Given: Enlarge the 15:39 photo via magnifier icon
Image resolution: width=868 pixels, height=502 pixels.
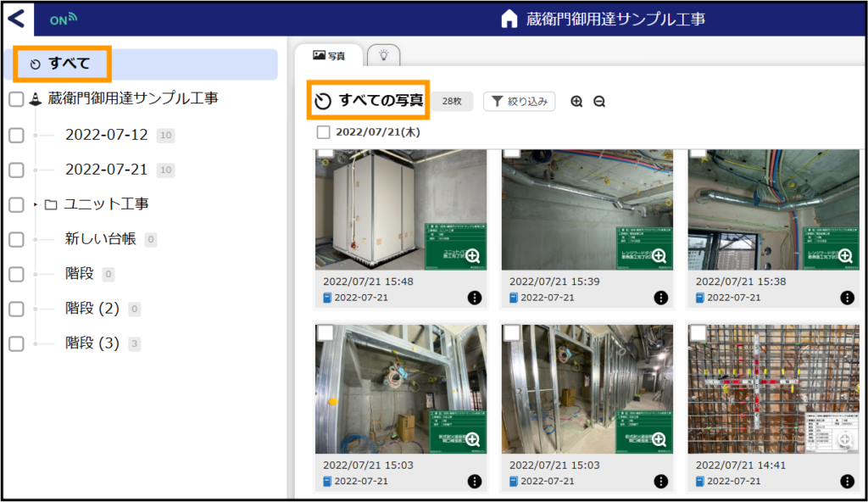Looking at the screenshot, I should 659,255.
